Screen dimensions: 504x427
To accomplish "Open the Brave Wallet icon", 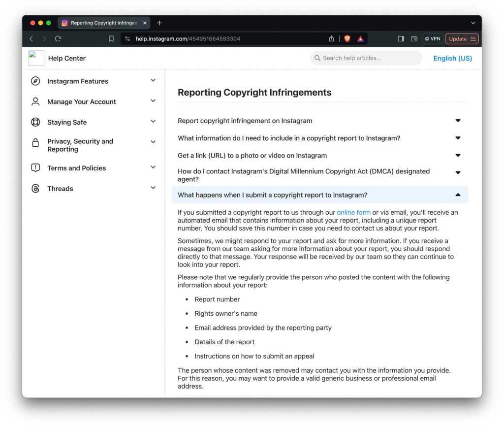I will 414,39.
